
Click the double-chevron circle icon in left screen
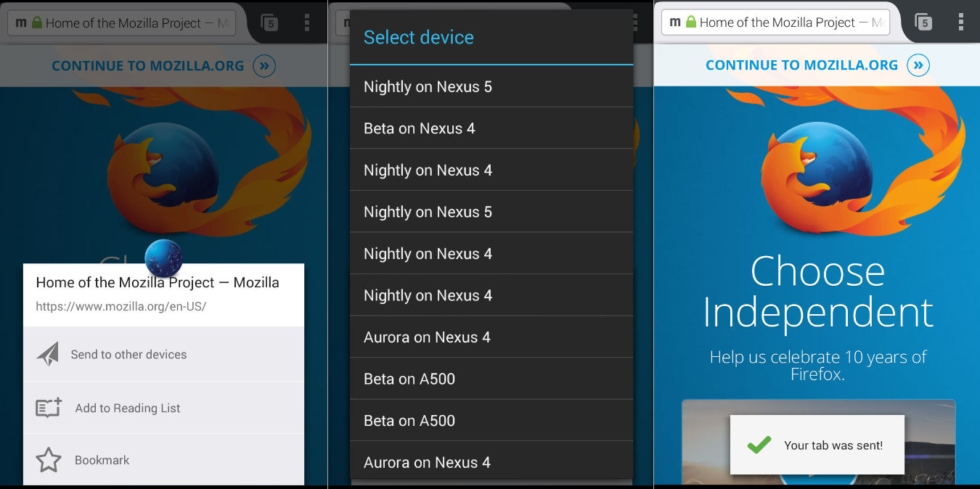tap(264, 66)
